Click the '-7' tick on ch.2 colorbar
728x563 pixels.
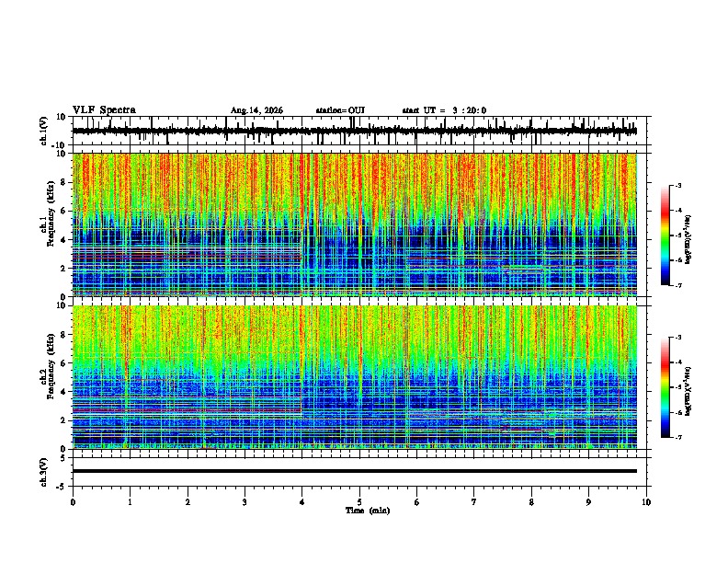tap(677, 437)
